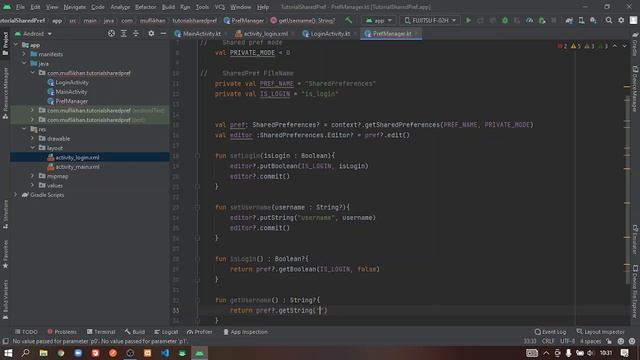This screenshot has width=640, height=360.
Task: Click the Select Opened File target icon
Action: pyautogui.click(x=111, y=33)
